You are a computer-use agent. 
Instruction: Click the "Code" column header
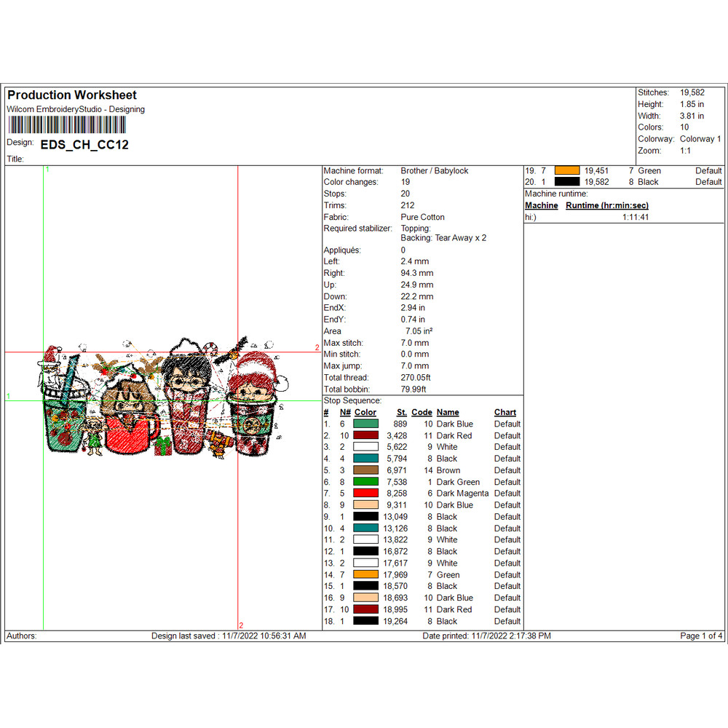click(422, 413)
